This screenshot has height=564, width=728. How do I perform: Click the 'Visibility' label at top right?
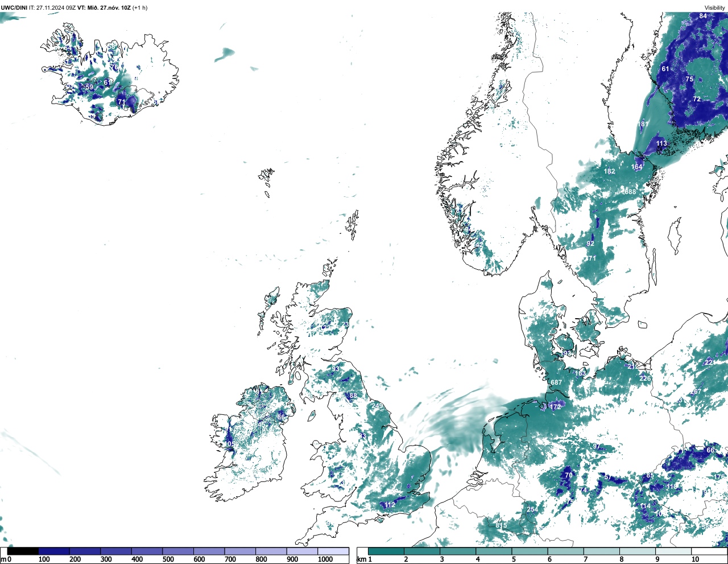[x=715, y=7]
